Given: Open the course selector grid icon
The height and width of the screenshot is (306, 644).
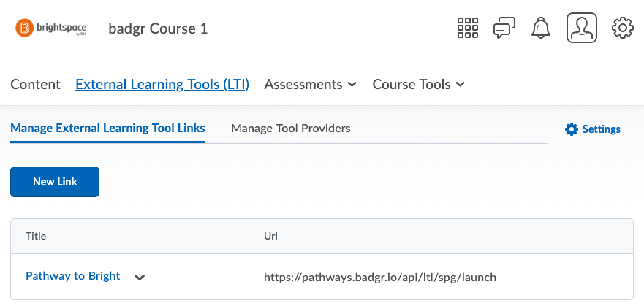Looking at the screenshot, I should click(x=467, y=28).
